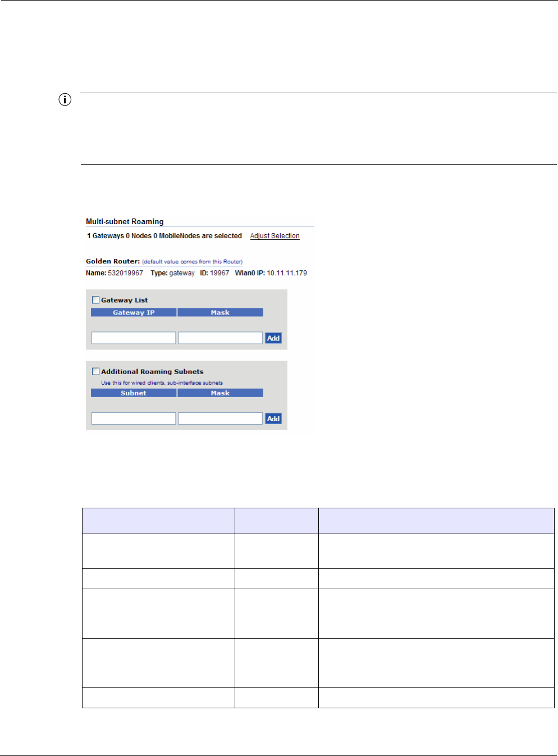Click Add button in Additional Roaming Subnets
Viewport: 558px width, 756px height.
click(273, 418)
